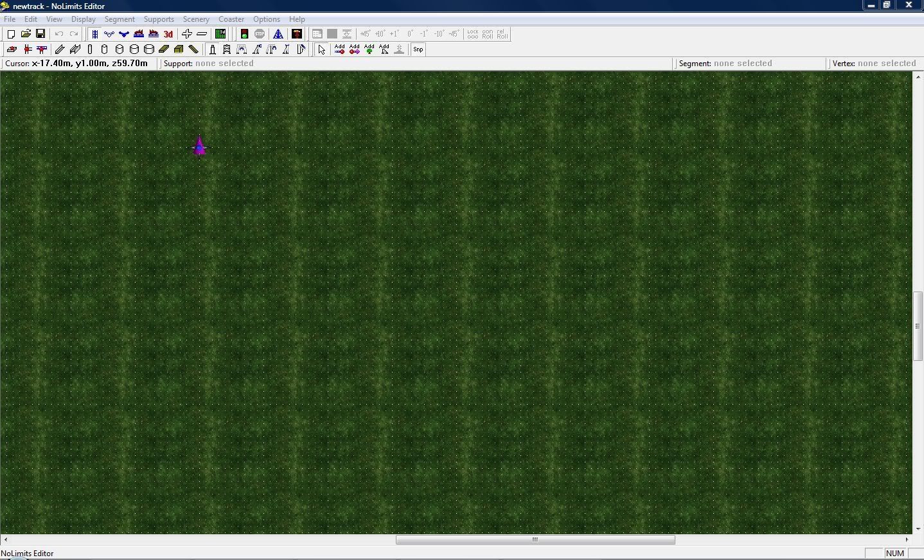This screenshot has width=924, height=560.
Task: Choose the red rail connector node icon
Action: [27, 49]
